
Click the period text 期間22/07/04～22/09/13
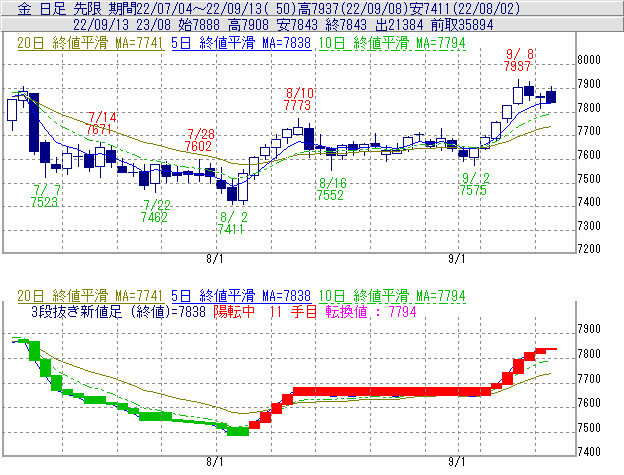[x=186, y=8]
